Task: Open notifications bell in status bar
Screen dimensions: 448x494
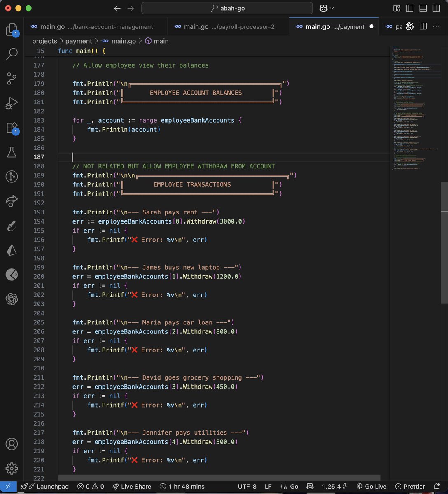Action: click(x=437, y=487)
